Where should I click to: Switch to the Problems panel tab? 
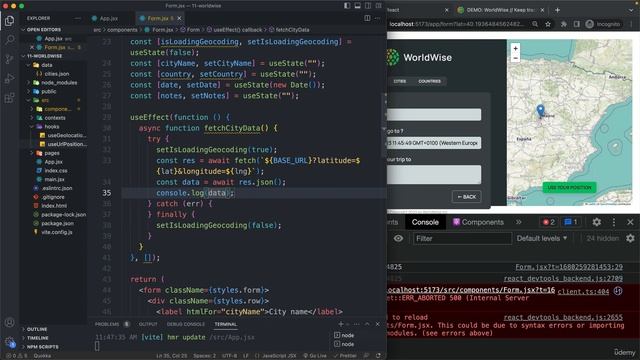pos(107,324)
